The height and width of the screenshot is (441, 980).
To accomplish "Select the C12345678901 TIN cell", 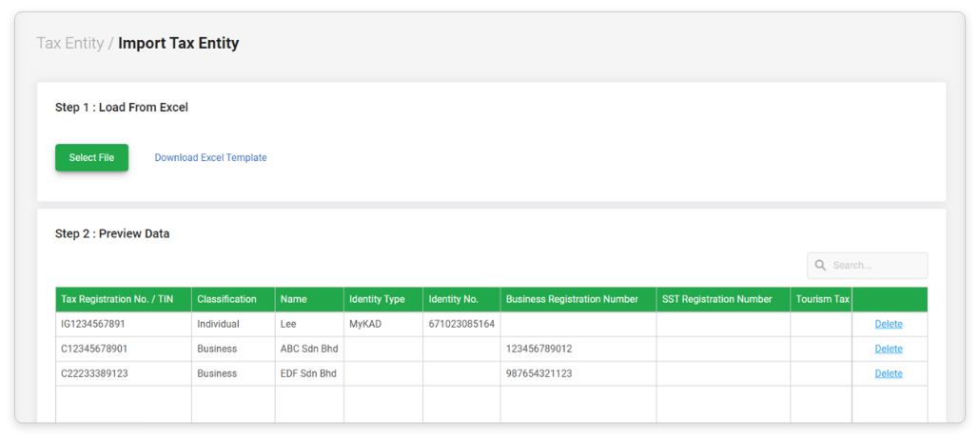I will [94, 349].
